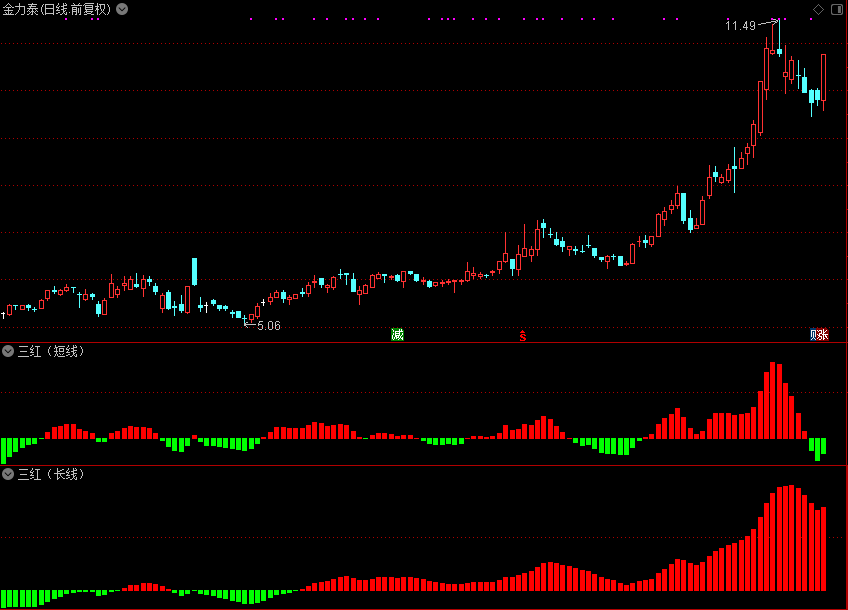
Task: Click the 5.06 lowest price label
Action: (269, 325)
